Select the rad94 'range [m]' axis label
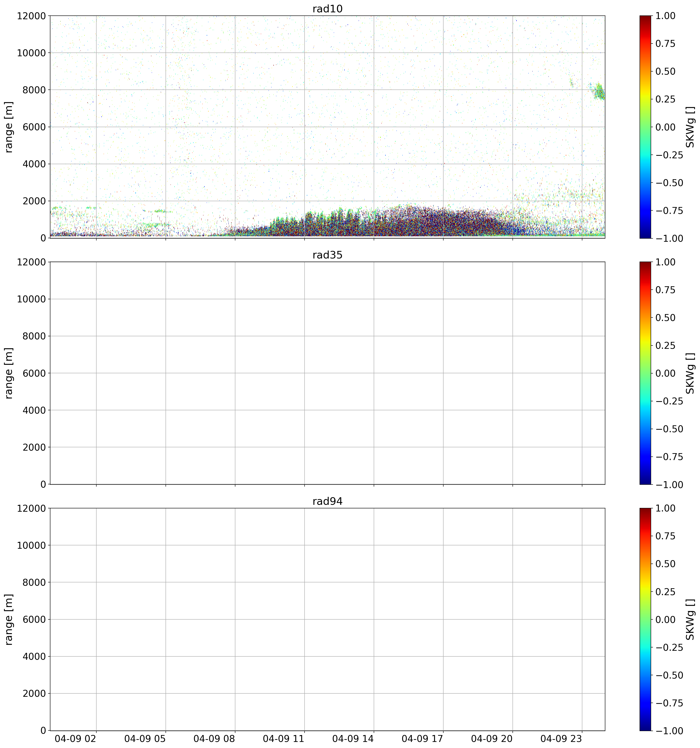 coord(9,619)
